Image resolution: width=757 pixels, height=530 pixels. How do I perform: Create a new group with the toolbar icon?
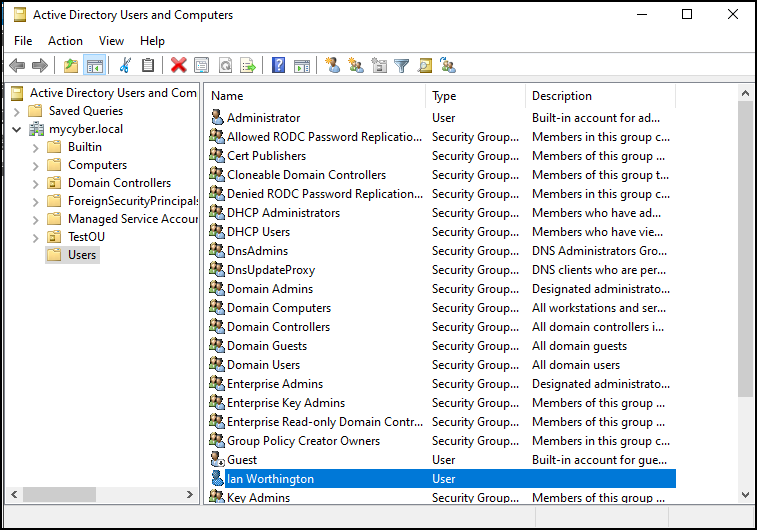tap(356, 65)
